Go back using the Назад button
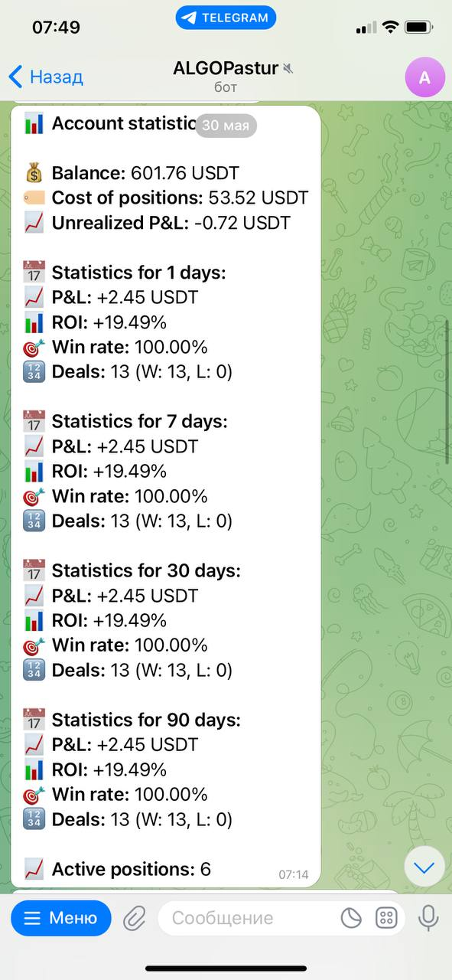 45,77
